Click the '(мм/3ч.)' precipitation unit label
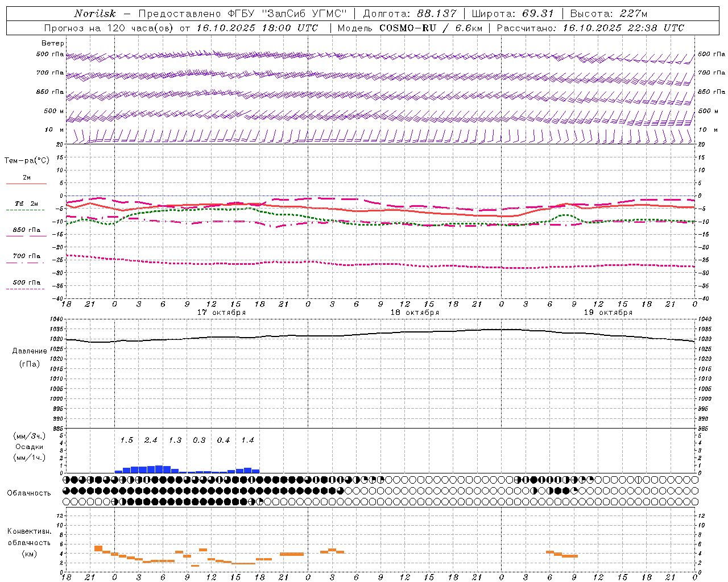The width and height of the screenshot is (728, 582). click(x=30, y=436)
